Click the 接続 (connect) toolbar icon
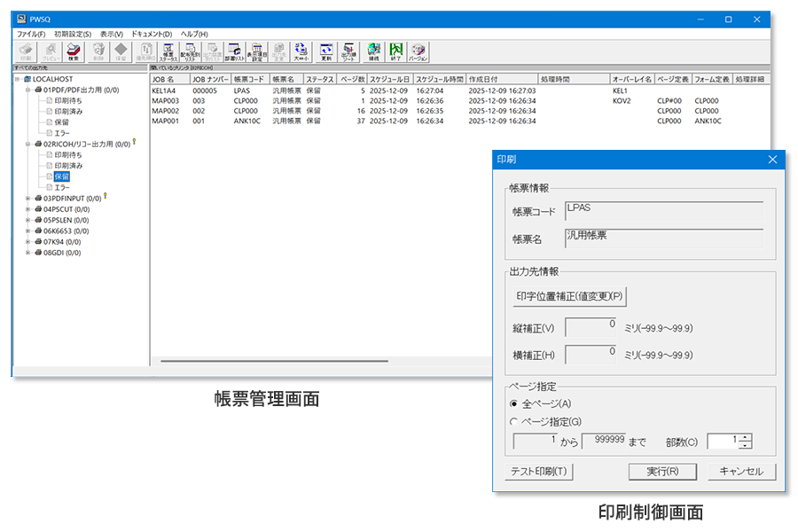Screen dimensions: 798x532 click(373, 52)
